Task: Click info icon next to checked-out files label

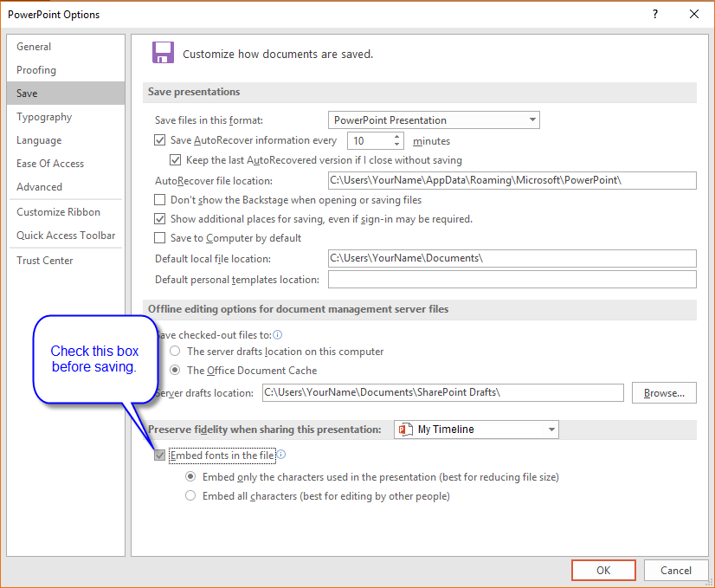Action: coord(278,335)
